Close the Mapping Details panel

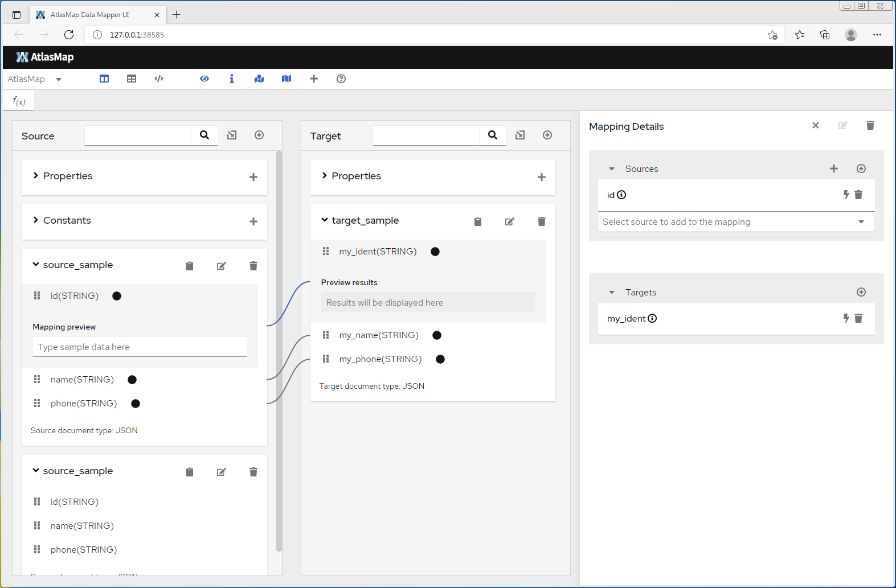[x=816, y=126]
